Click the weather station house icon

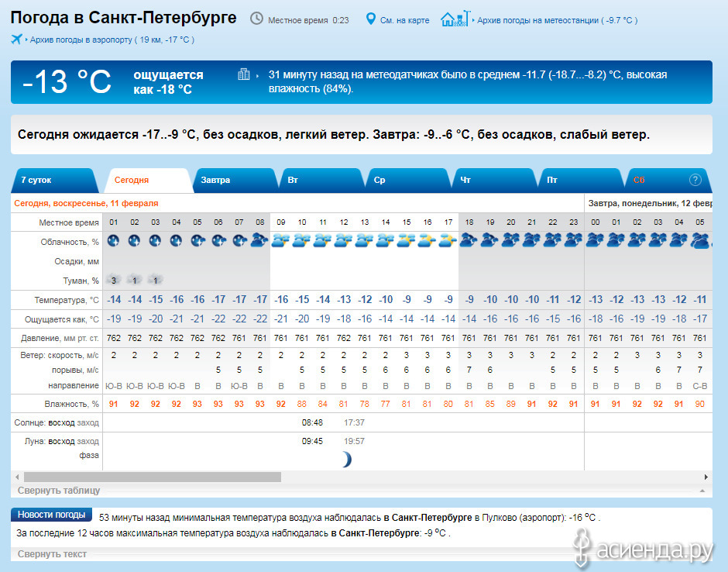coord(455,19)
